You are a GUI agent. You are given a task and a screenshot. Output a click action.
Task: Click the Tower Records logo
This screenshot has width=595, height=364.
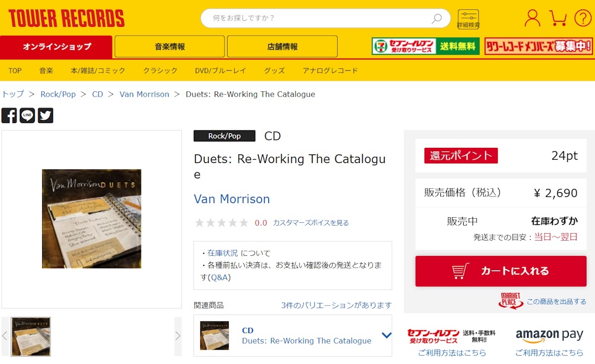[66, 18]
